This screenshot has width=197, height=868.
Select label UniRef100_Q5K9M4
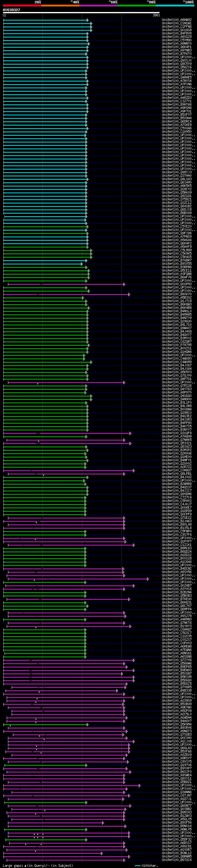point(177,724)
